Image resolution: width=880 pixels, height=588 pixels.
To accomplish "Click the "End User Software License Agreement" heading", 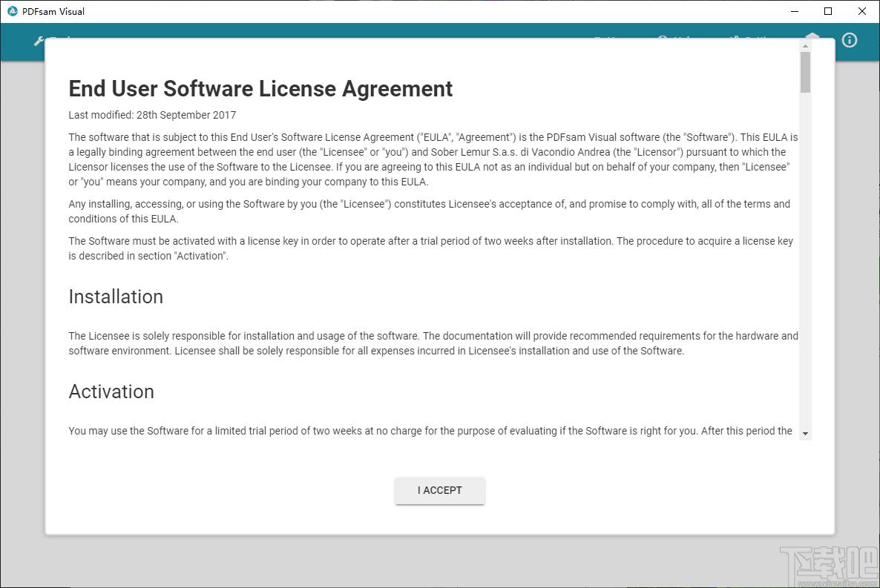I will [x=260, y=89].
